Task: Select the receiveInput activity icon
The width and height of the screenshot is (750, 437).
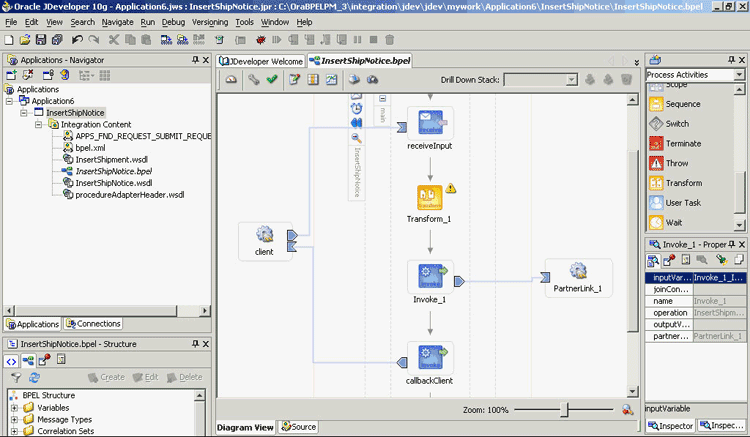Action: (x=430, y=122)
